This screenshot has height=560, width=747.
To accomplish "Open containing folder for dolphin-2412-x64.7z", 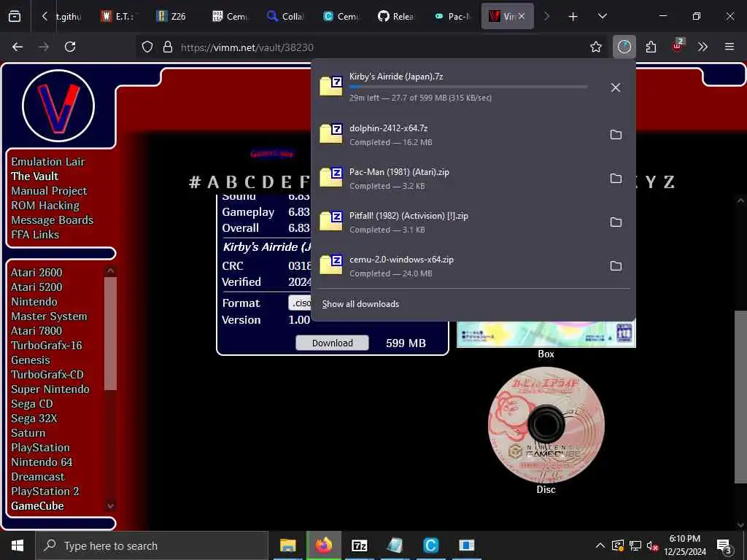I will coord(616,135).
